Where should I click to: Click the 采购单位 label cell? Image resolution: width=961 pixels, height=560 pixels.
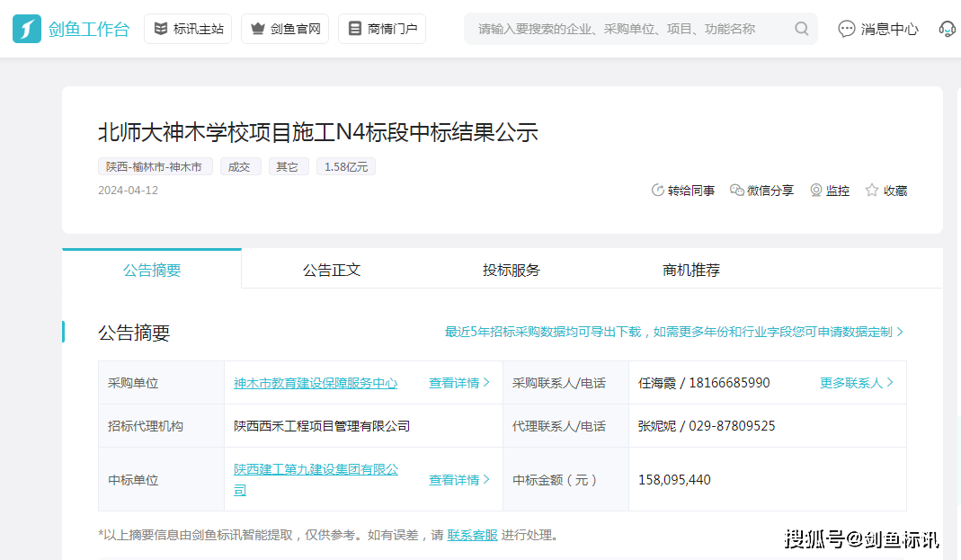[161, 383]
